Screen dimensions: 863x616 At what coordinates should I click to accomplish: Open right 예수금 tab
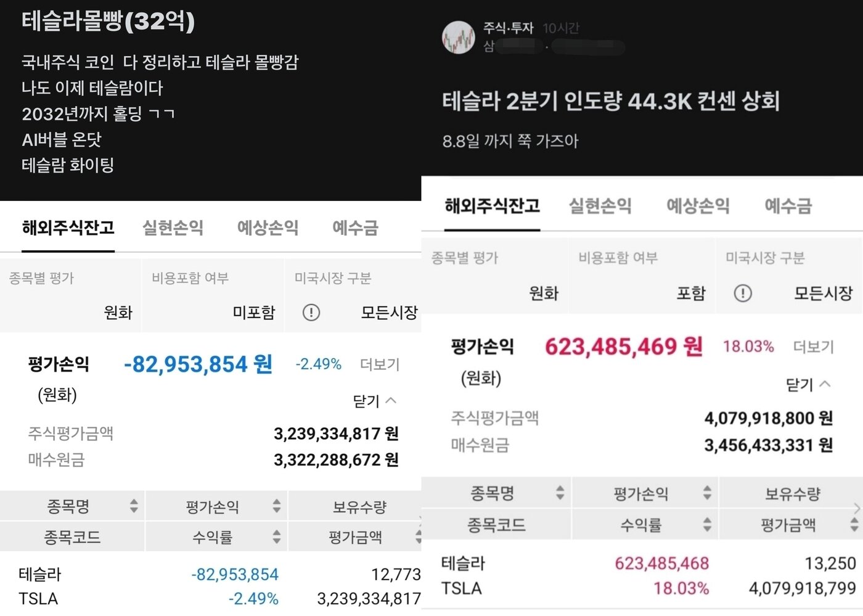pos(788,205)
